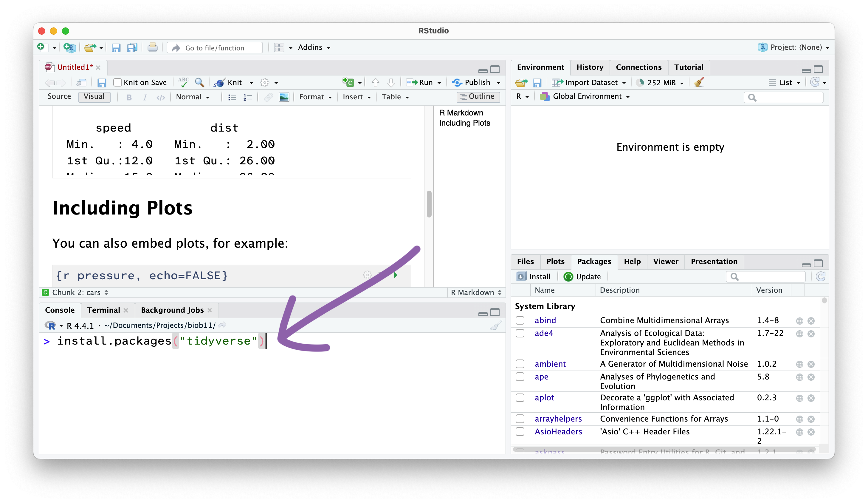Open the arrayhelpers package link
868x503 pixels.
tap(558, 419)
